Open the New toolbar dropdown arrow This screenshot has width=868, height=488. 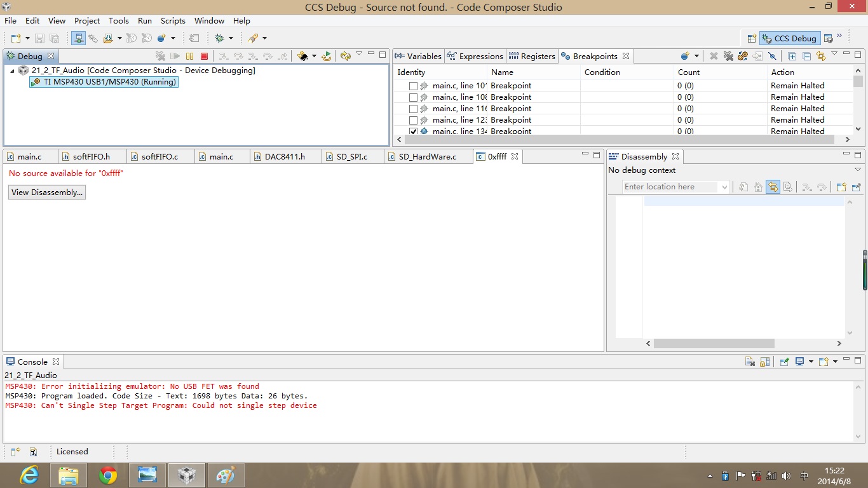tap(27, 38)
